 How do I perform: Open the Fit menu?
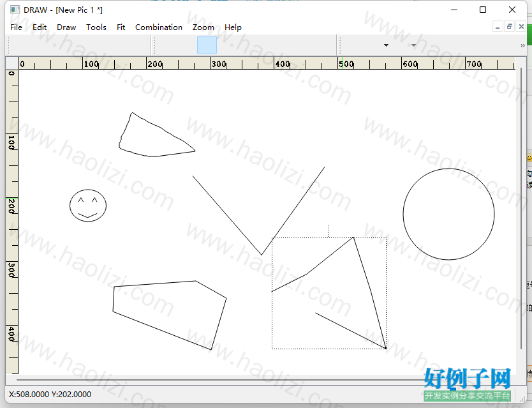[121, 27]
